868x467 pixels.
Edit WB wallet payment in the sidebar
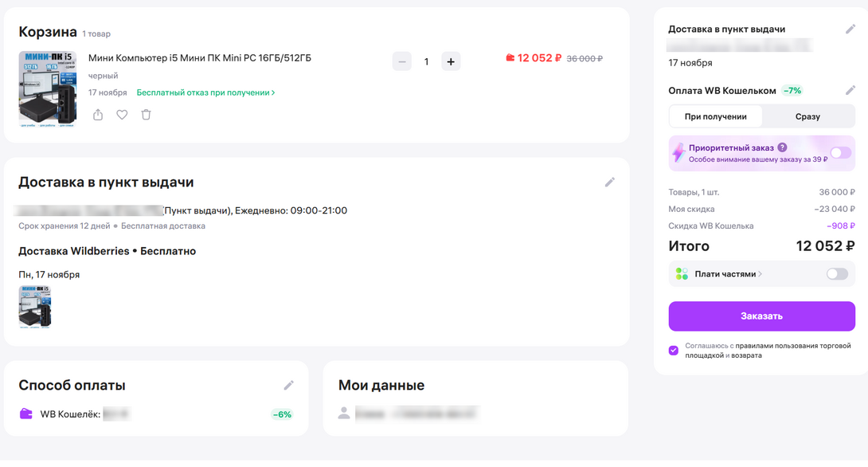[x=850, y=90]
